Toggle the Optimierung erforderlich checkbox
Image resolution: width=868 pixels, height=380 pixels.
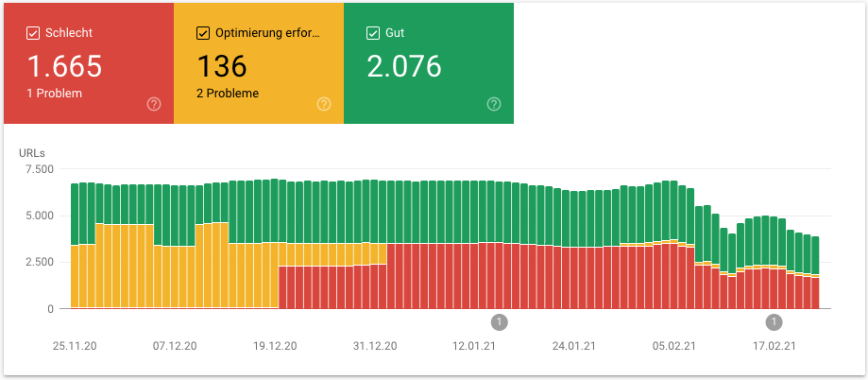pos(203,33)
